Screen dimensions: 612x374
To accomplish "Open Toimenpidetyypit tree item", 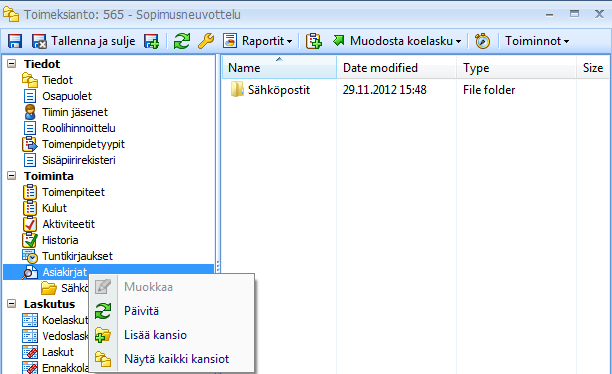I will [73, 144].
